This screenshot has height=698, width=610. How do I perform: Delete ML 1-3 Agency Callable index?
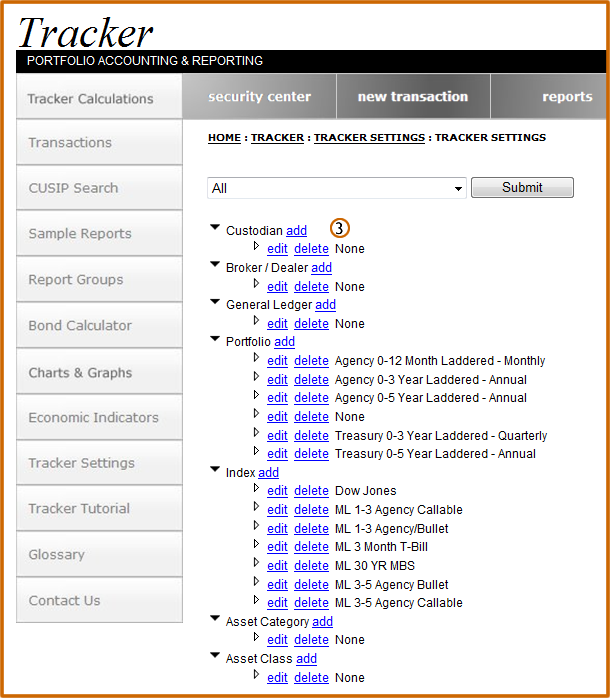click(x=311, y=509)
